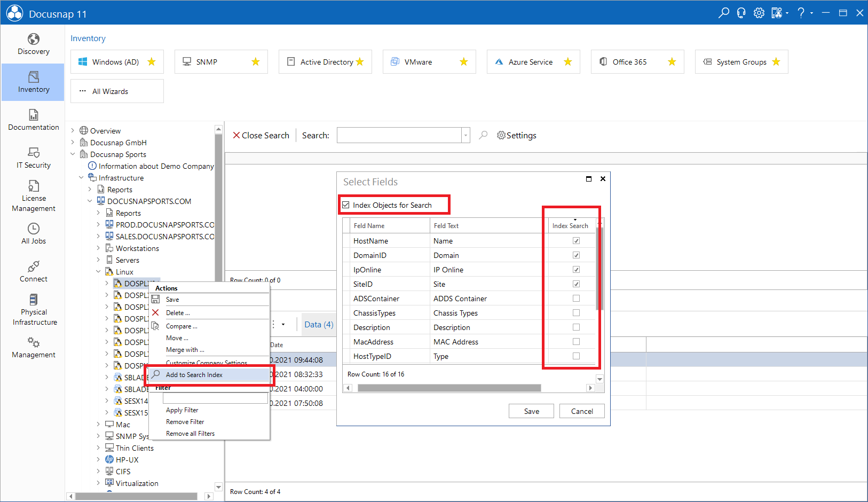Screen dimensions: 868x502
Task: Collapse the Docusnap Sports tree node
Action: [x=73, y=154]
